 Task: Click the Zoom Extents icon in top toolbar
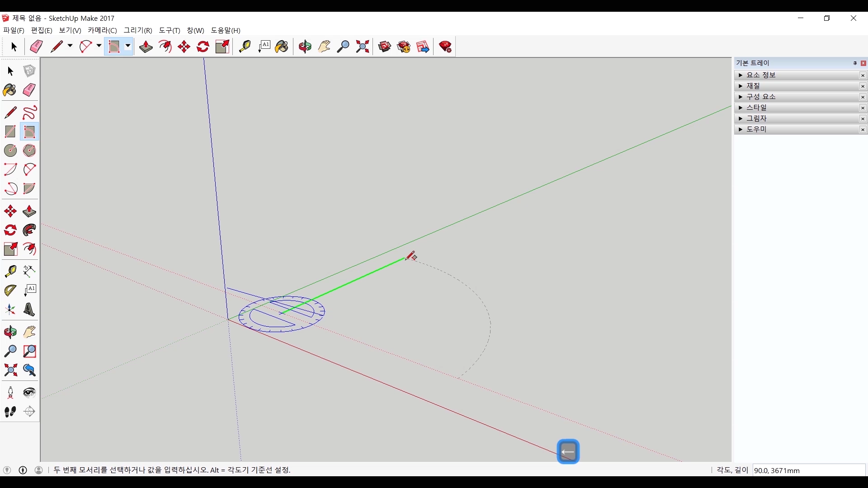[x=363, y=47]
